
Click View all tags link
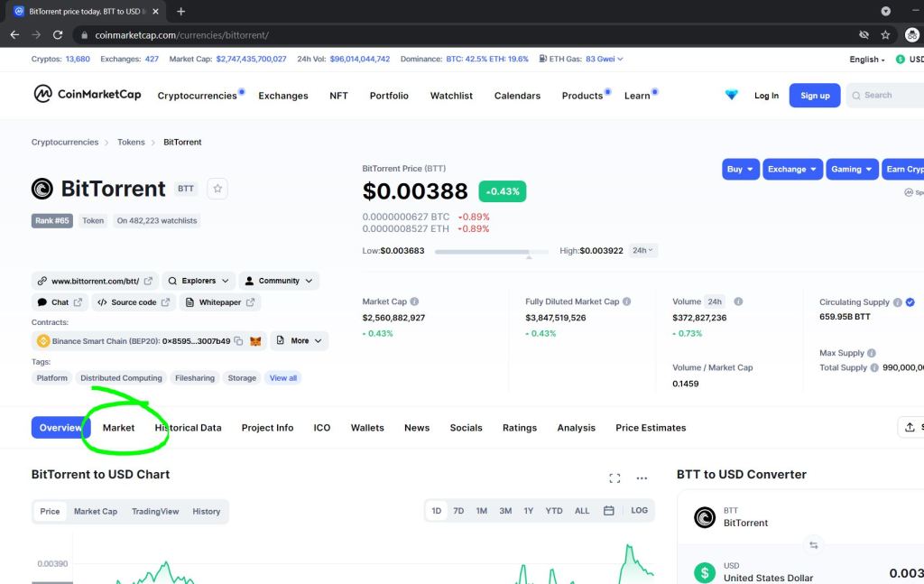tap(283, 378)
